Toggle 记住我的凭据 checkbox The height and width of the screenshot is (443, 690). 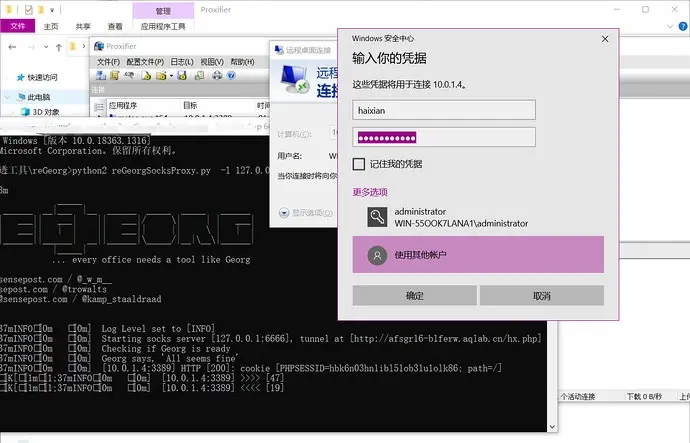coord(359,164)
